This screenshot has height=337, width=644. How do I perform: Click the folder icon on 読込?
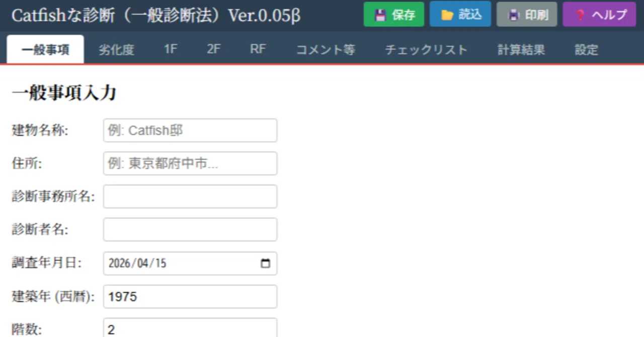pos(447,15)
